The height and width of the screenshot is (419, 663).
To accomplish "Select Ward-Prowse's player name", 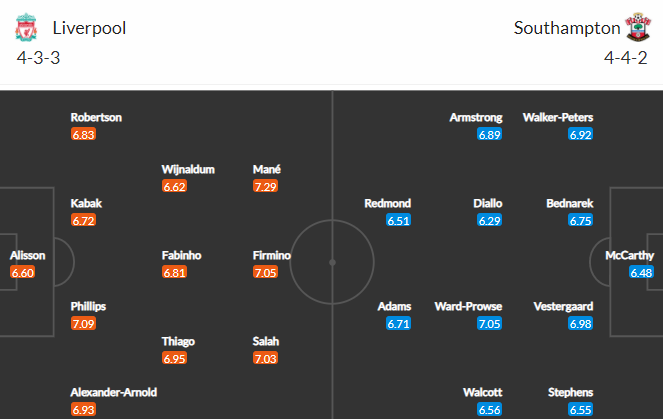I will tap(469, 307).
